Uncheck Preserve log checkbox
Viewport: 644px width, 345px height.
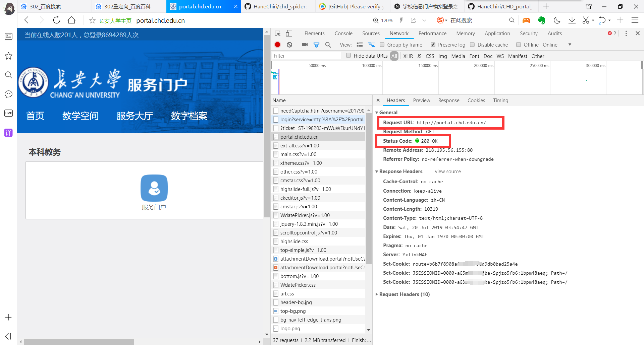pyautogui.click(x=433, y=45)
